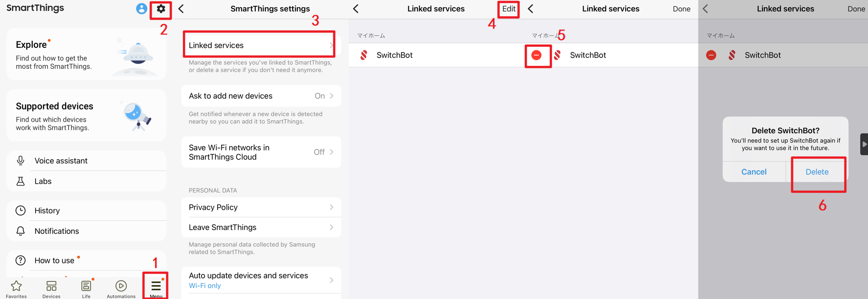Open SmartThings settings via the gear icon
Screen dimensions: 868x299
161,8
